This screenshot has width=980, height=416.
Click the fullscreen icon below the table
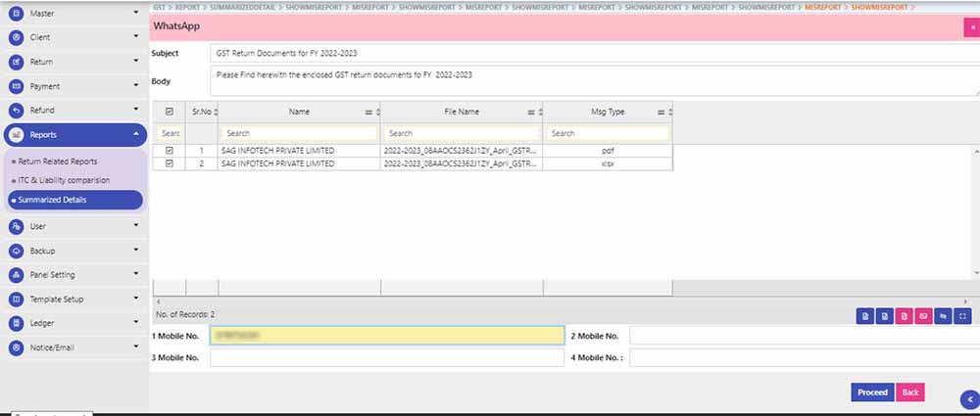click(x=962, y=315)
